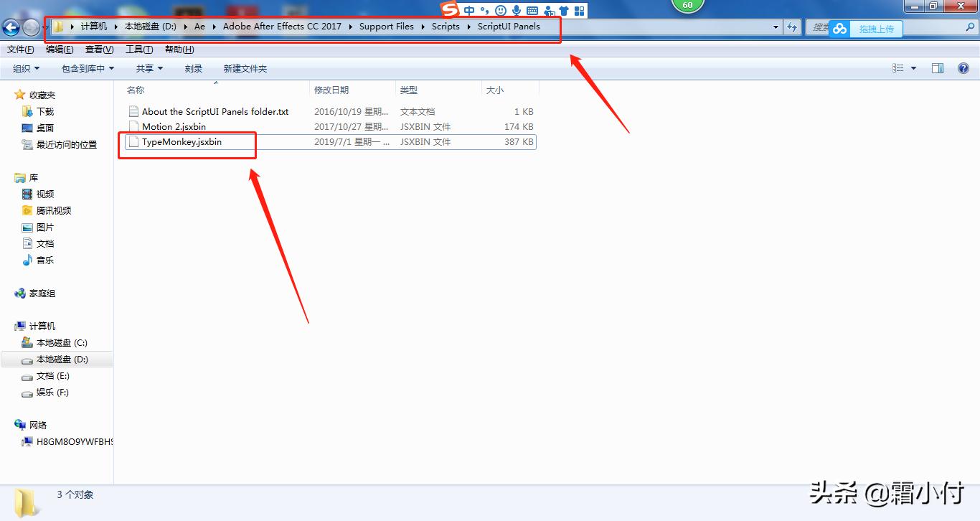Open the 编辑(E) menu
Screen dimensions: 980x521
[x=60, y=50]
